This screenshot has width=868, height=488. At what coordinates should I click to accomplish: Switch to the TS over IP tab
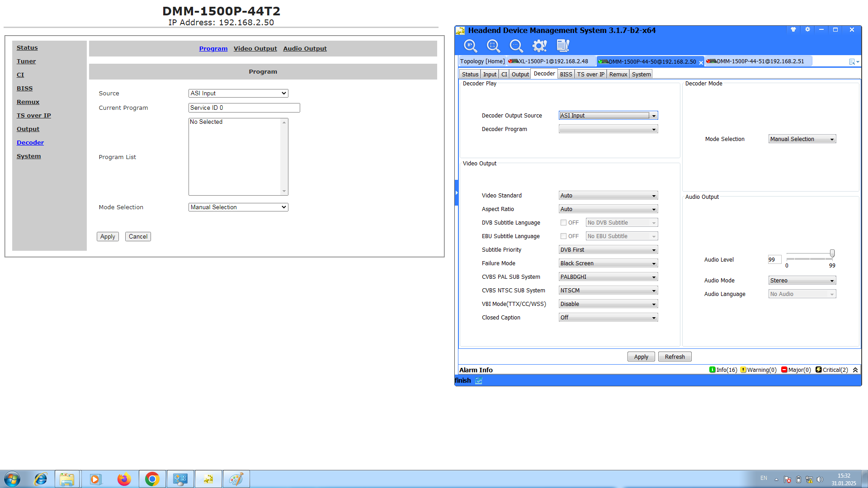pyautogui.click(x=590, y=75)
